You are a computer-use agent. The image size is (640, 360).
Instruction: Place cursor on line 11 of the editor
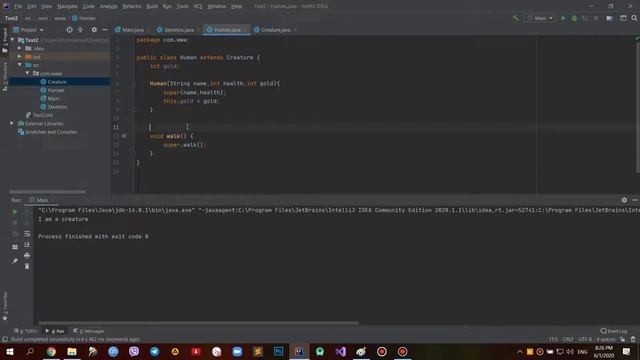tap(376, 127)
